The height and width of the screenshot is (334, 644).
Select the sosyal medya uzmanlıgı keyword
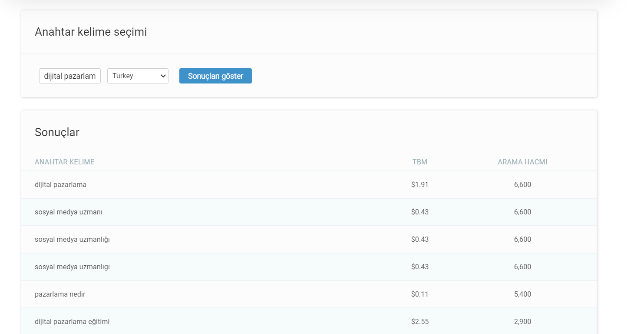[72, 267]
